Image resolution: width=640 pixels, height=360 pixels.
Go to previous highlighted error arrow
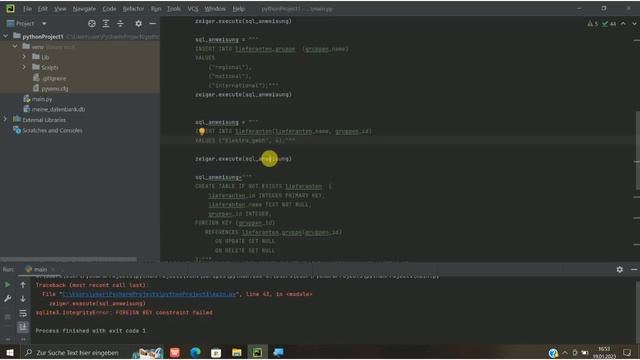[623, 24]
